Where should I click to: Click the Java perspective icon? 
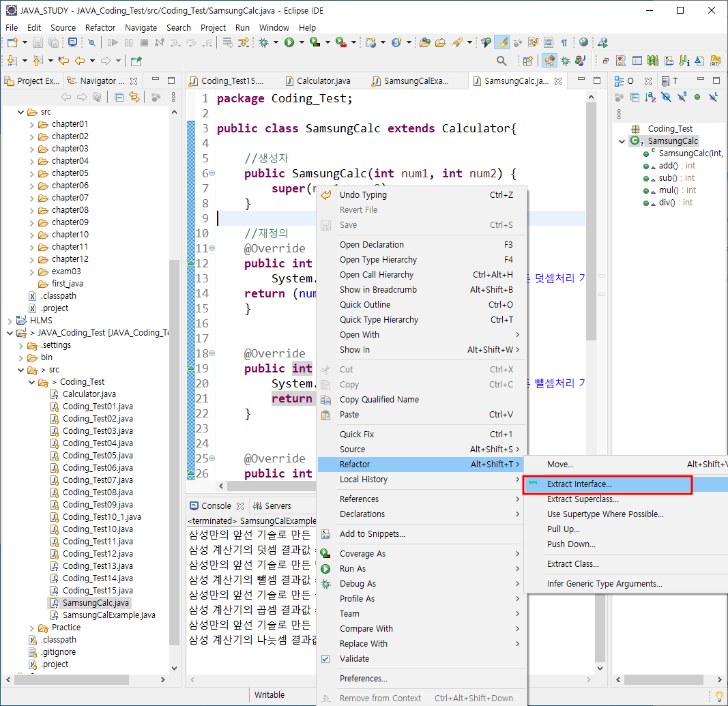point(549,61)
